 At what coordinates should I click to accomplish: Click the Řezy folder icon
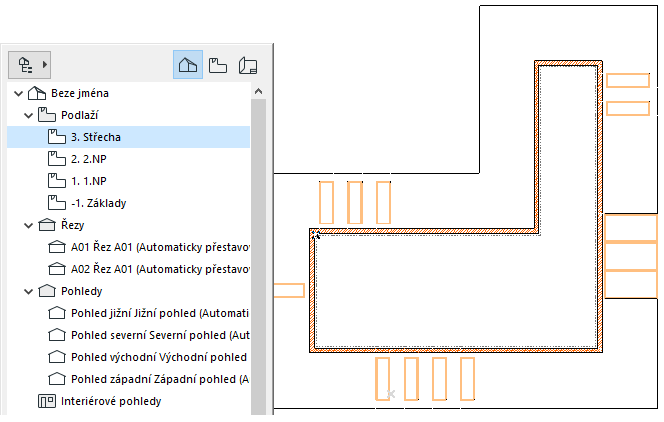47,225
